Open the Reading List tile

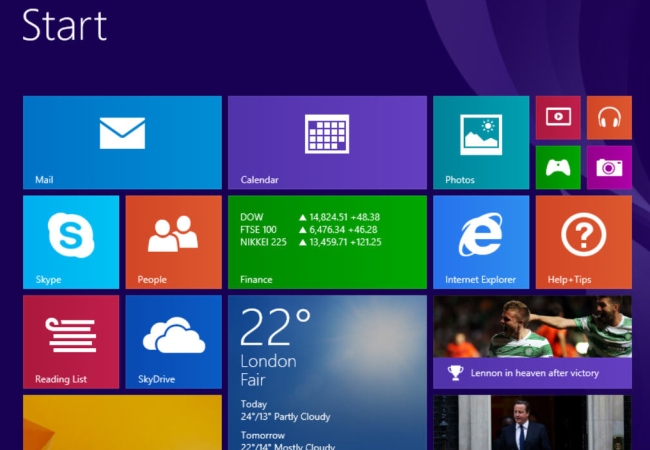pyautogui.click(x=71, y=342)
